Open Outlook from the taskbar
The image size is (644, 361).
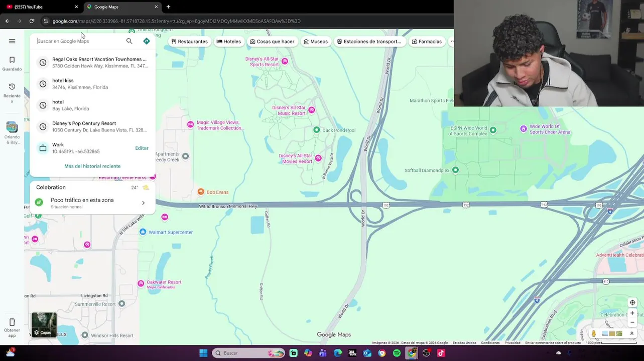(367, 353)
